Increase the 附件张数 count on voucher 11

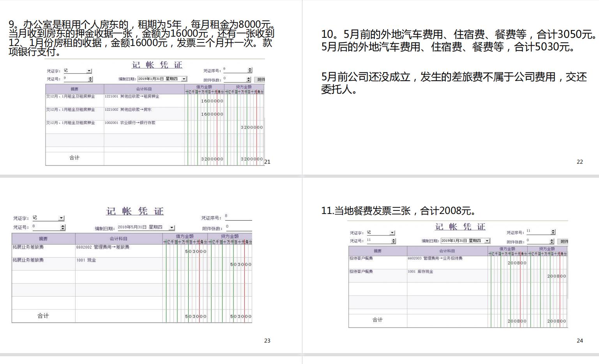[551, 239]
